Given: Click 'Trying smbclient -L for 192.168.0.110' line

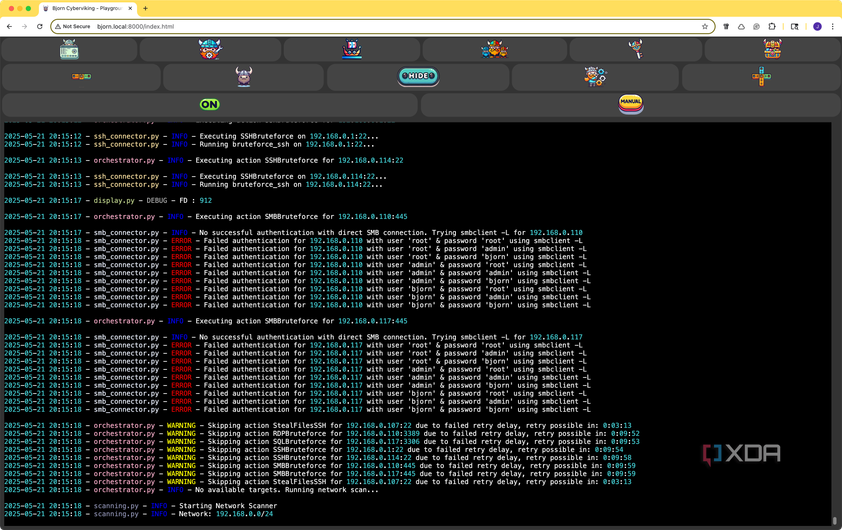Looking at the screenshot, I should (x=293, y=233).
